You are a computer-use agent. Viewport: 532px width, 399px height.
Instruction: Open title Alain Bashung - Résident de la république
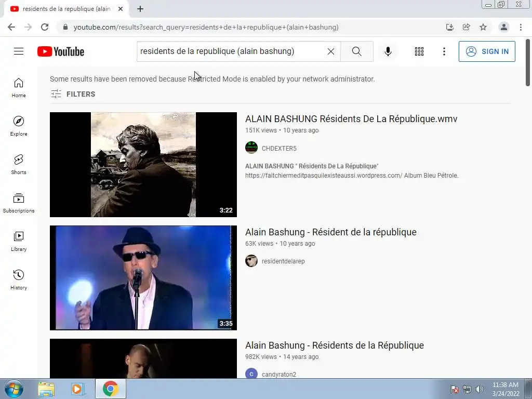point(331,232)
